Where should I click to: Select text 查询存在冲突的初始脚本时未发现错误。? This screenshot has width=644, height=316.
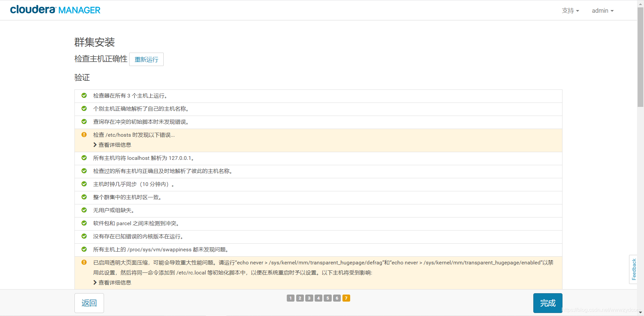click(x=142, y=122)
